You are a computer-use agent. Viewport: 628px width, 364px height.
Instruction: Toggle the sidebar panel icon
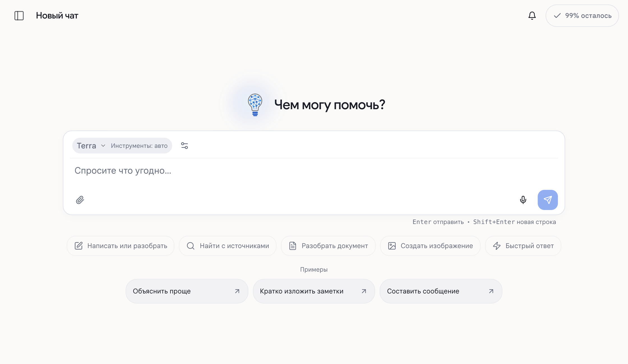[x=19, y=16]
